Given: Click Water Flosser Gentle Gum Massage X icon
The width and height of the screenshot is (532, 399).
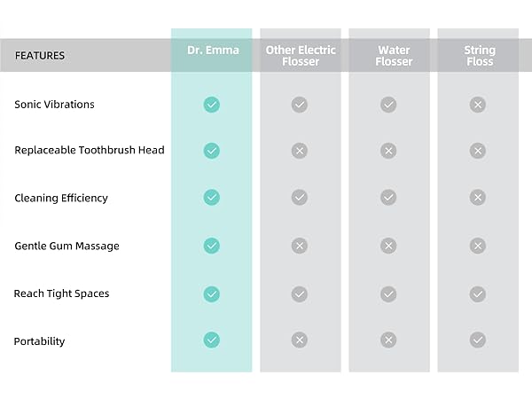Looking at the screenshot, I should point(388,246).
